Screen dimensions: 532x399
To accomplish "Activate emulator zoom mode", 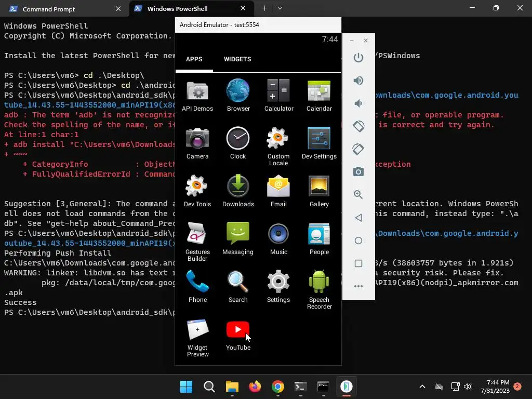I will [x=358, y=194].
